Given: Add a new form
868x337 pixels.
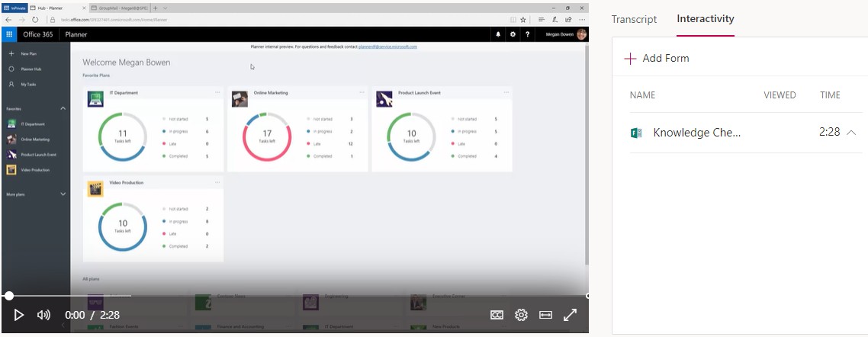Looking at the screenshot, I should [x=657, y=58].
